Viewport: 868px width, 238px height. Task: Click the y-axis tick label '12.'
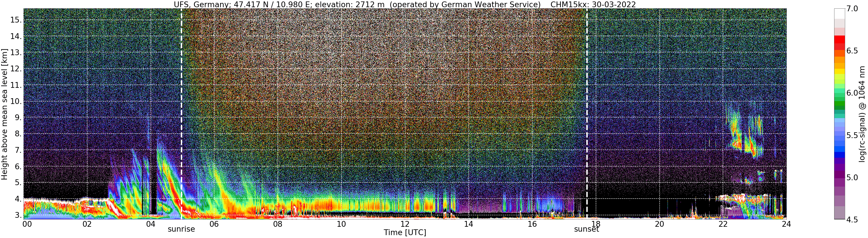[16, 69]
